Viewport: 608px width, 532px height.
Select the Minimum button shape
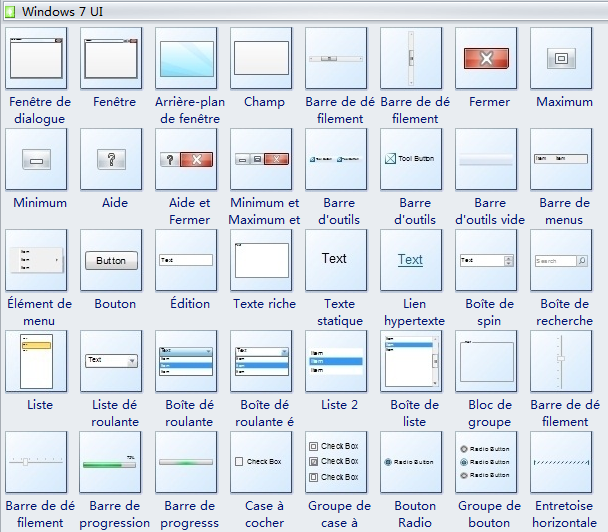36,159
